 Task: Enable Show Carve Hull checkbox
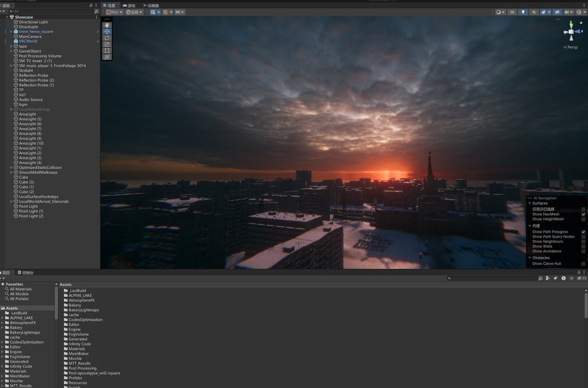click(584, 264)
